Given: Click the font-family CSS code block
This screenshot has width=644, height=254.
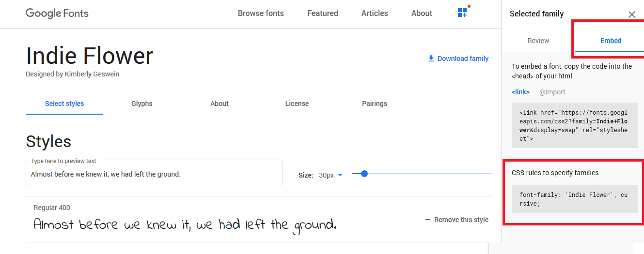Looking at the screenshot, I should point(575,199).
